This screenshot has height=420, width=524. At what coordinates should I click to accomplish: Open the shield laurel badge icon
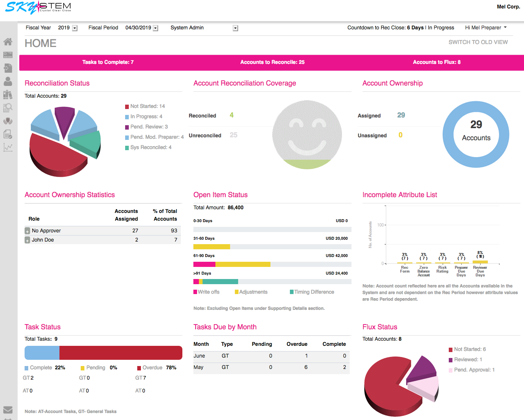8,121
